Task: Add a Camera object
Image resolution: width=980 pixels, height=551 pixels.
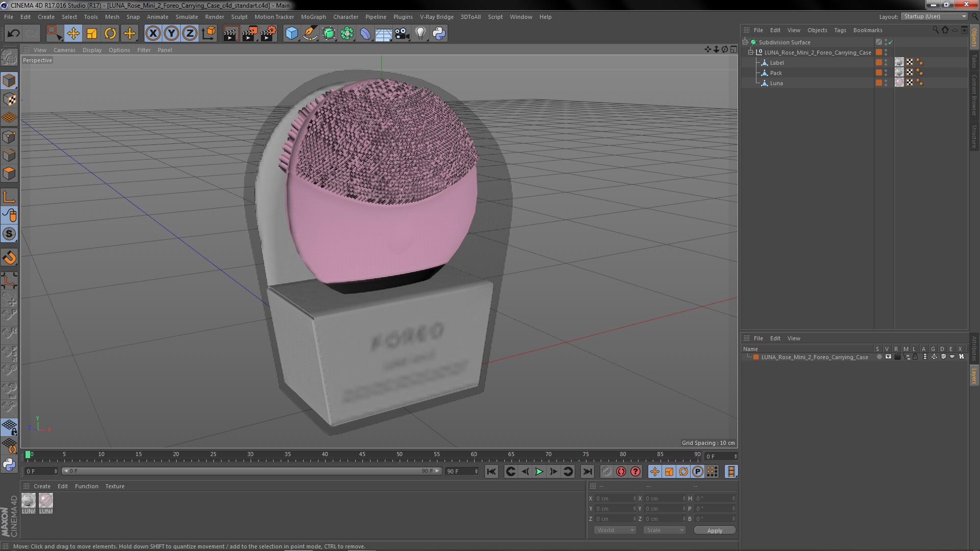Action: click(x=402, y=34)
